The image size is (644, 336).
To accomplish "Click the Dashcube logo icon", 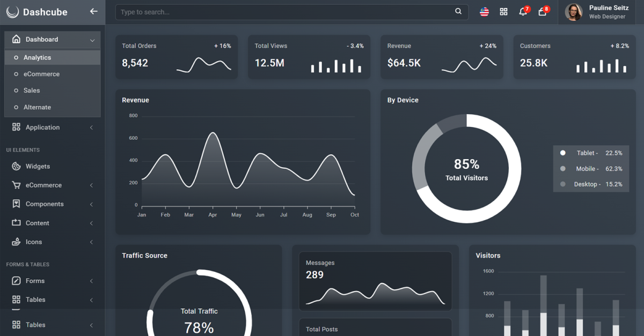I will pos(12,12).
